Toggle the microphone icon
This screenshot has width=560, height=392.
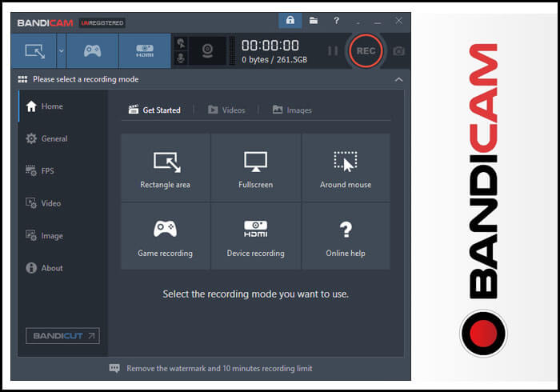pos(181,58)
